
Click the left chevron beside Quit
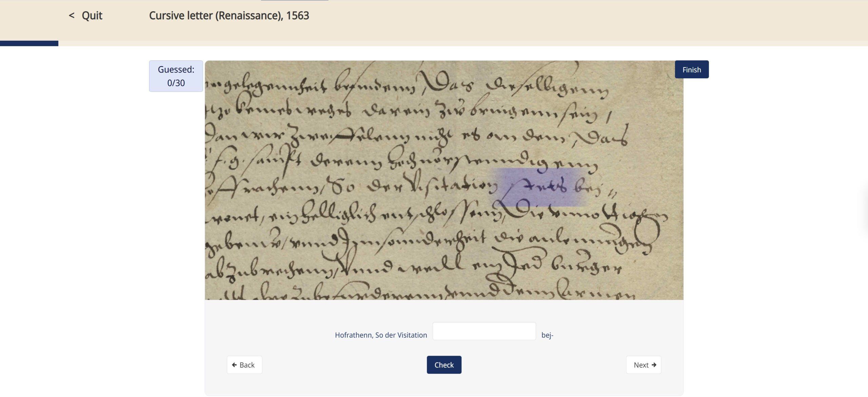coord(72,16)
